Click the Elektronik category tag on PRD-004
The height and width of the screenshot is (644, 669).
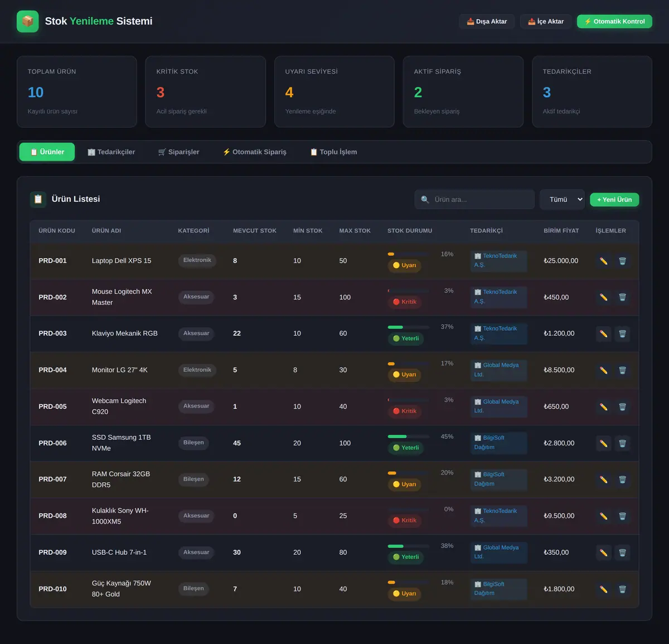197,370
